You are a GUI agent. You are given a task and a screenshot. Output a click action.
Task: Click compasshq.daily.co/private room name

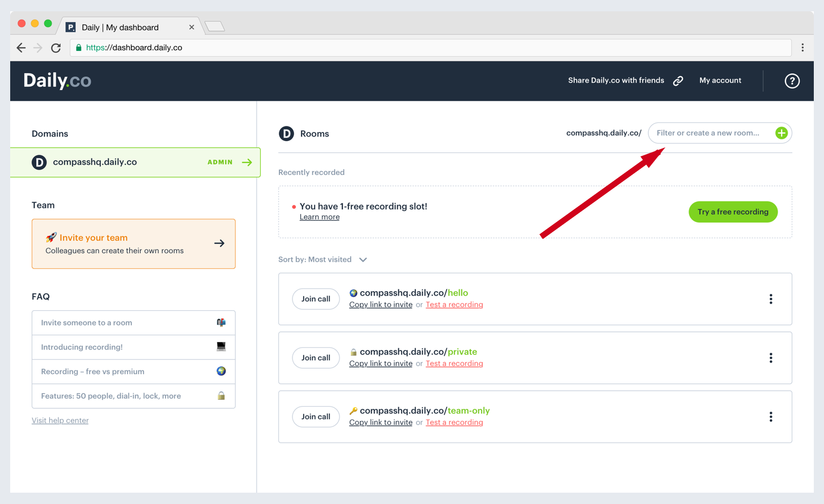pos(418,352)
